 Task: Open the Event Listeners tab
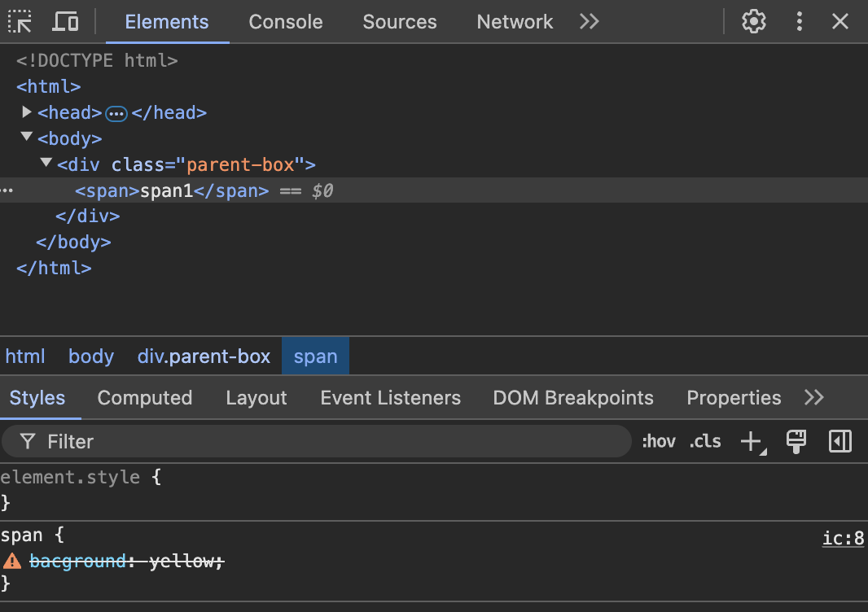click(x=390, y=398)
